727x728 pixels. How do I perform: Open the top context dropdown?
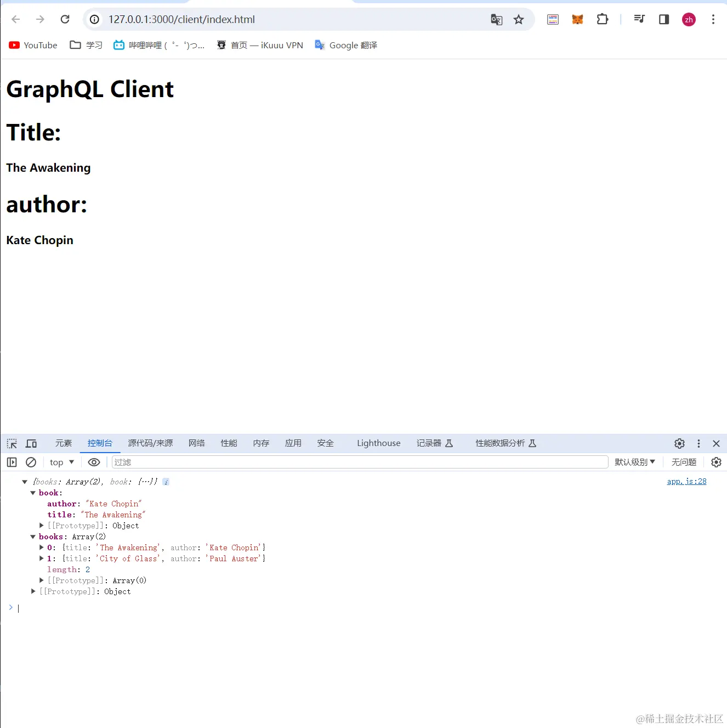[x=62, y=462]
